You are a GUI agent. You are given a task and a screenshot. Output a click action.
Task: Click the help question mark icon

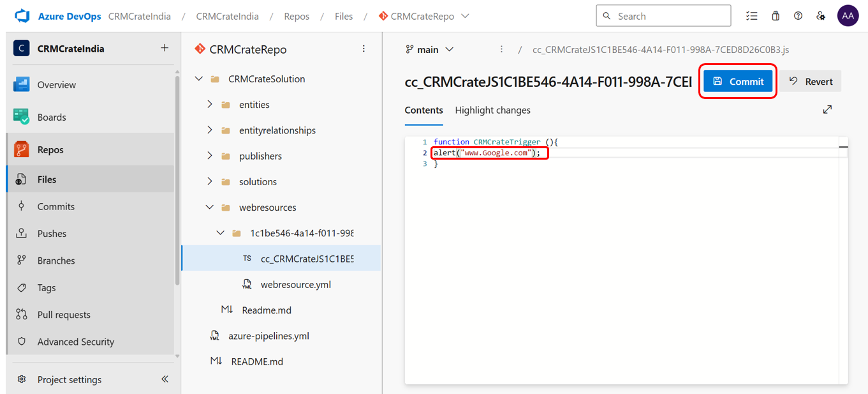[x=798, y=17]
